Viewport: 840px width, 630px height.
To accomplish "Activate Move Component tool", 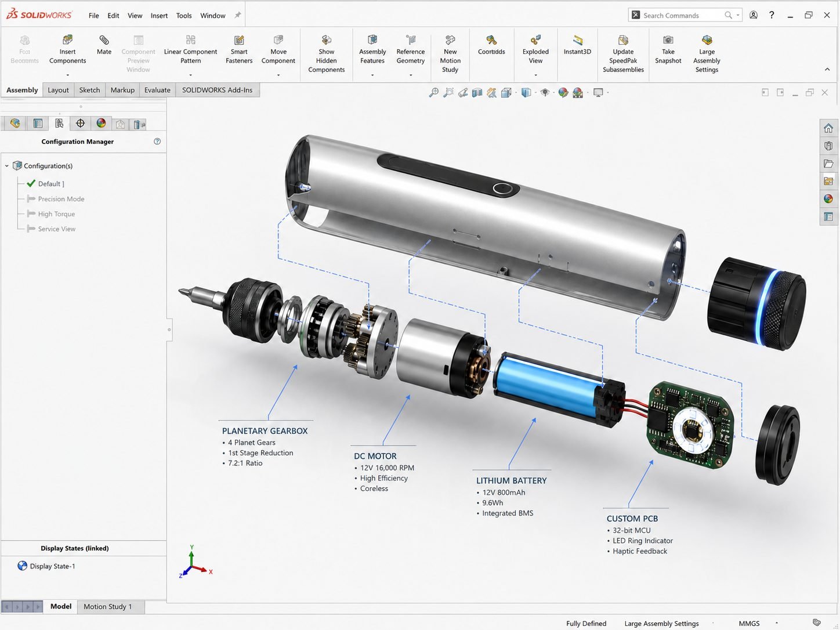I will point(278,49).
